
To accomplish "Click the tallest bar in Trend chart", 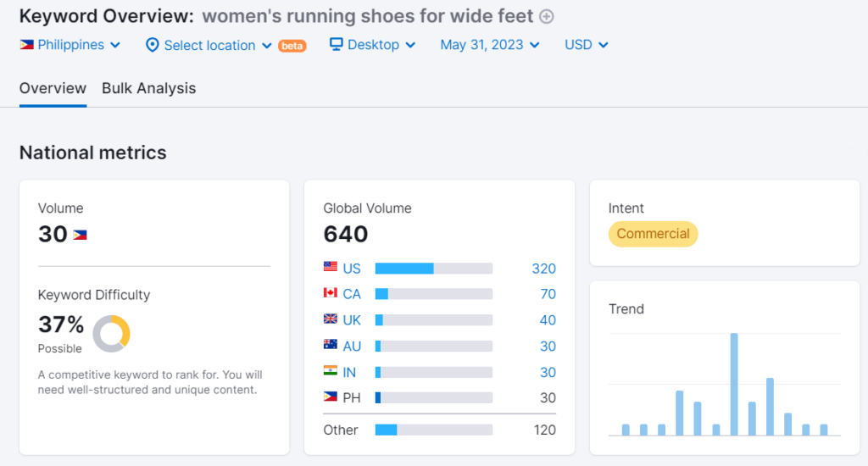I will 734,384.
